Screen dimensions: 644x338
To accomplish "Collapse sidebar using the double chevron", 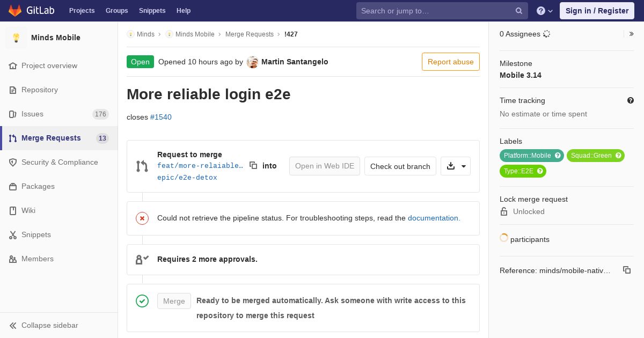I will (x=13, y=325).
